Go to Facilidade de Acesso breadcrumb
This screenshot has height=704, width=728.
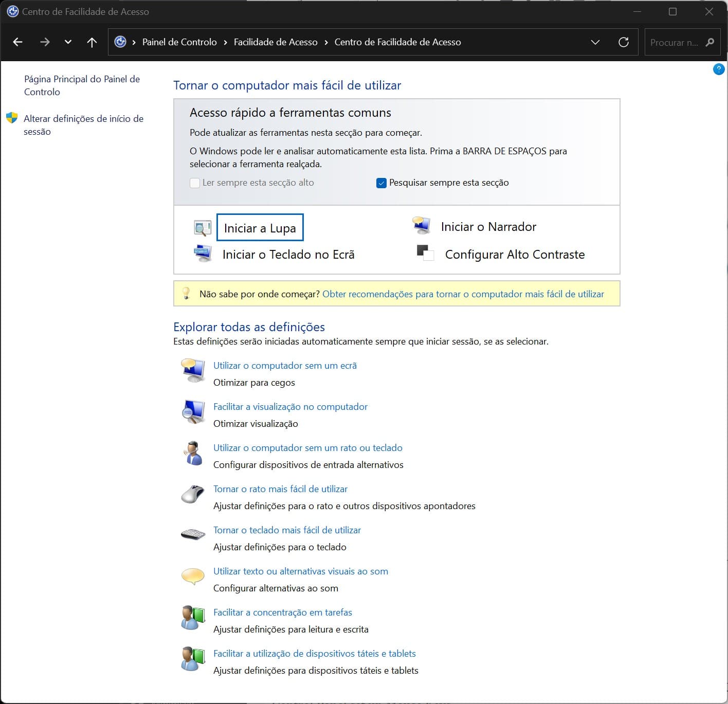(x=276, y=42)
